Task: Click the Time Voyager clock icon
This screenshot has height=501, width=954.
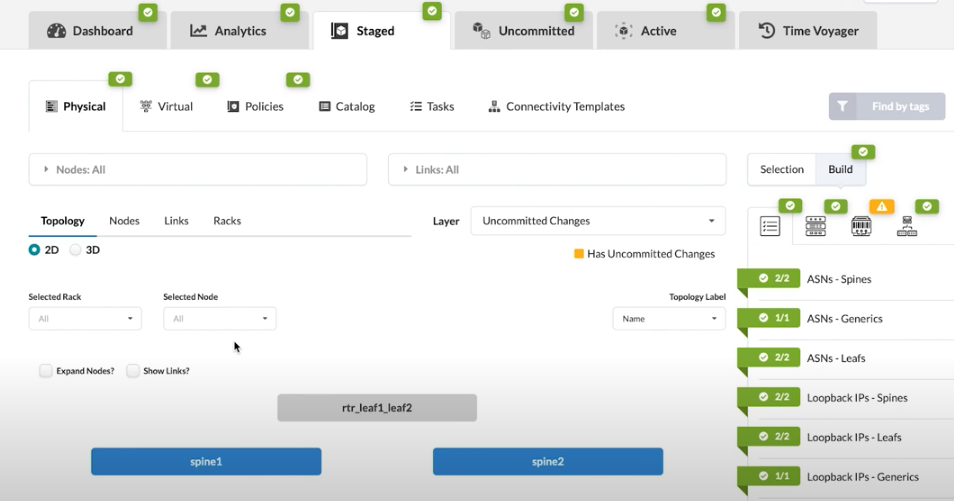Action: [x=767, y=31]
